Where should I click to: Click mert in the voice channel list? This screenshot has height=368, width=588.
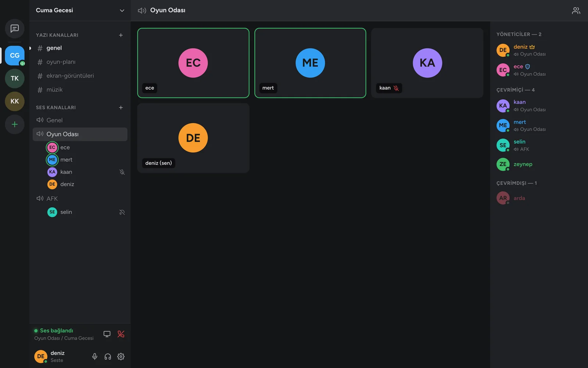[86, 160]
